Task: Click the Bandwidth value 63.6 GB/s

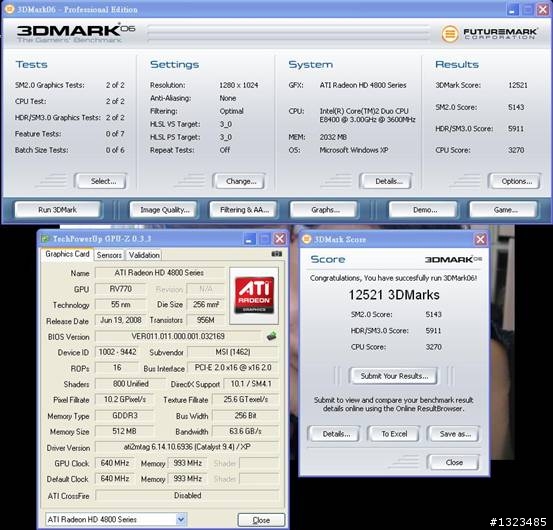Action: point(245,431)
